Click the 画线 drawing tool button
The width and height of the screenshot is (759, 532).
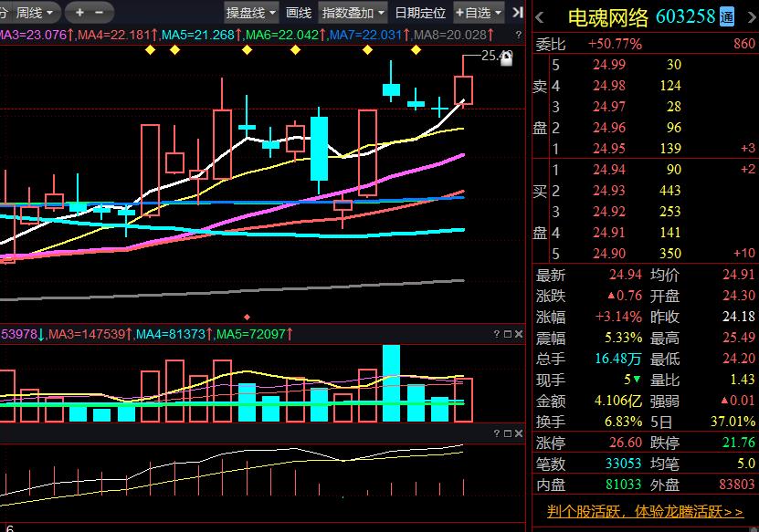(x=298, y=13)
